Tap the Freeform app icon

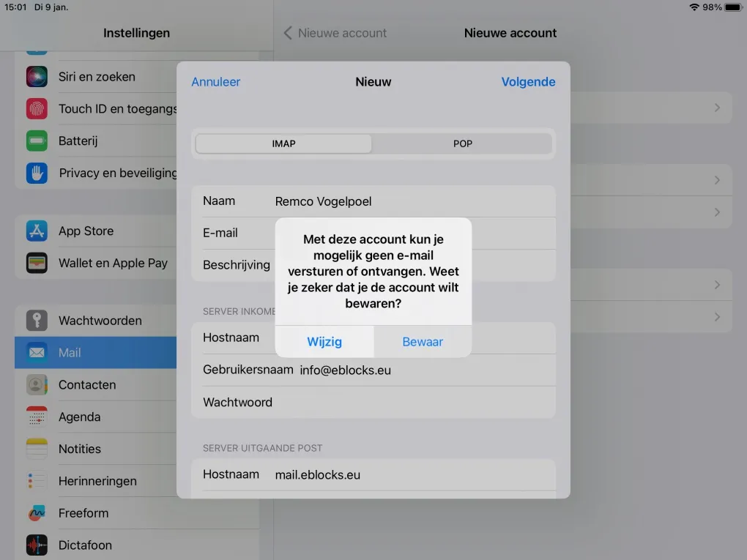tap(37, 513)
